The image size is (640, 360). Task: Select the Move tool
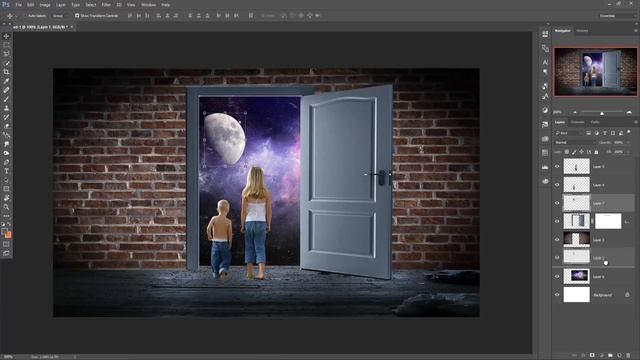coord(6,36)
